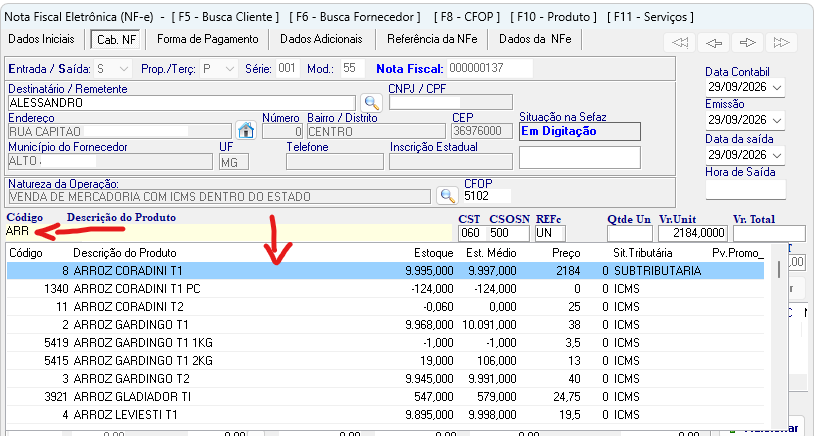Go to the last record arrow button
The height and width of the screenshot is (436, 818).
point(781,42)
